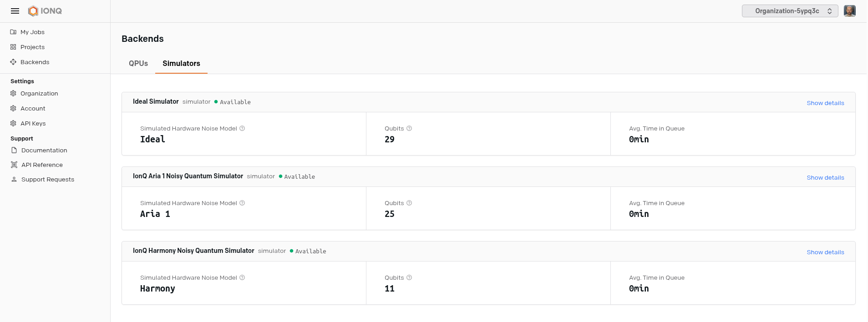Click Qubits help icon in Ideal Simulator card
The image size is (868, 322).
pos(409,128)
